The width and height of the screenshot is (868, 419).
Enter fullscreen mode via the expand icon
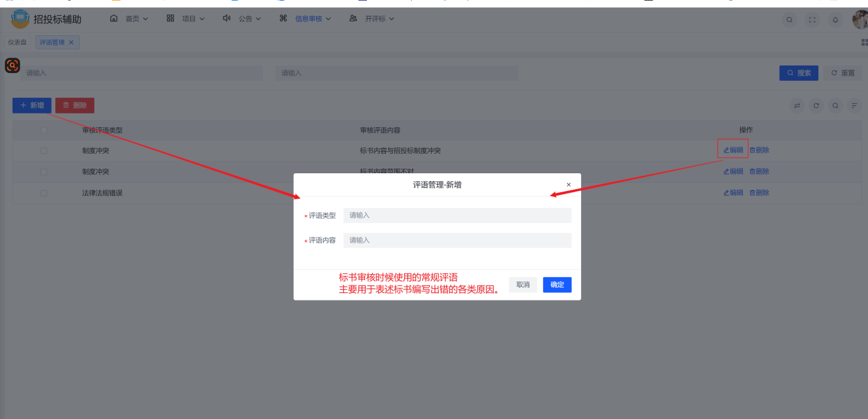point(813,20)
